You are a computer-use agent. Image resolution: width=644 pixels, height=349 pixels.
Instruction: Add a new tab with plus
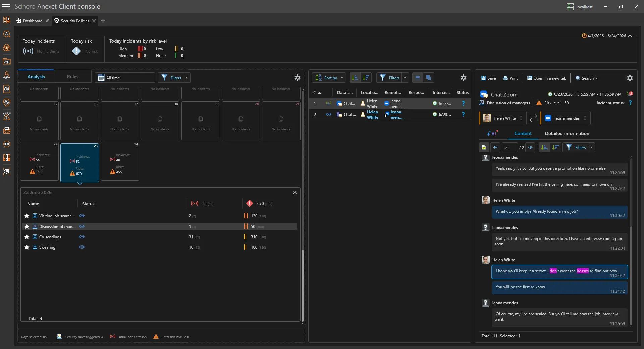tap(103, 21)
